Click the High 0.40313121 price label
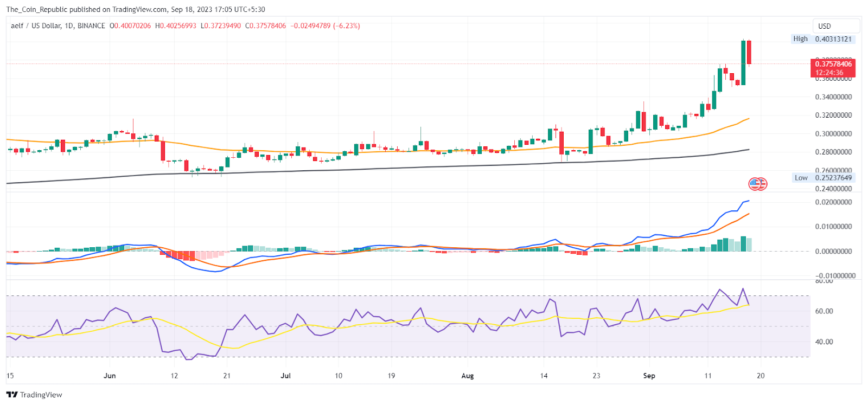Viewport: 868px width, 405px height. coord(822,39)
